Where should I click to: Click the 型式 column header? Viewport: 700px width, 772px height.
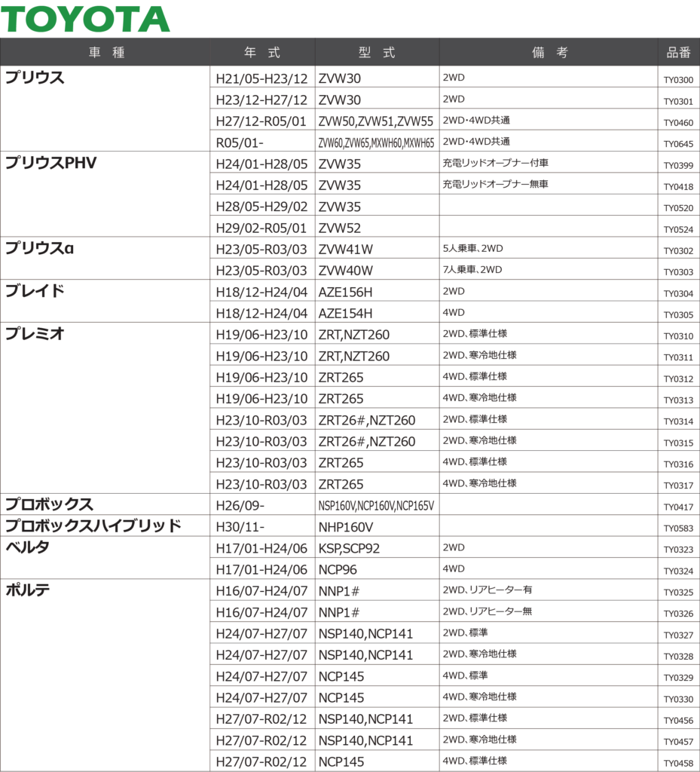coord(376,52)
